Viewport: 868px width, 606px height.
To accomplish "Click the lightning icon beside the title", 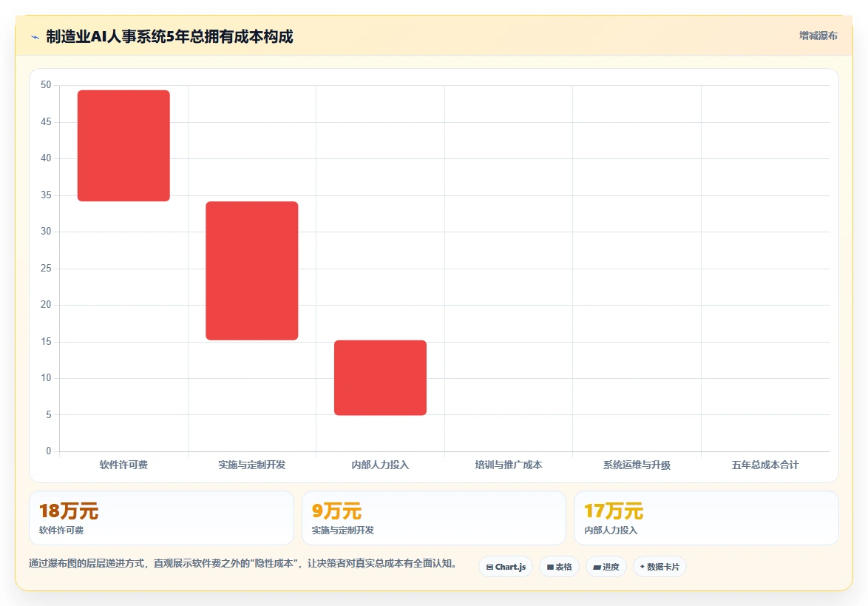I will tap(35, 37).
